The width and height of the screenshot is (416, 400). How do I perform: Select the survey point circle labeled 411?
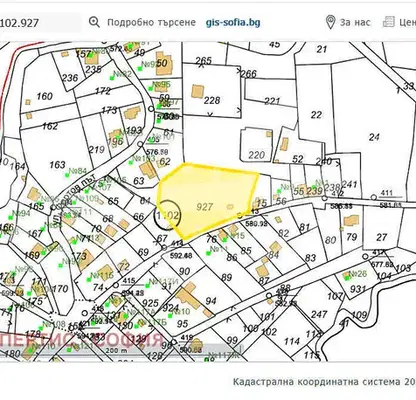[374, 198]
